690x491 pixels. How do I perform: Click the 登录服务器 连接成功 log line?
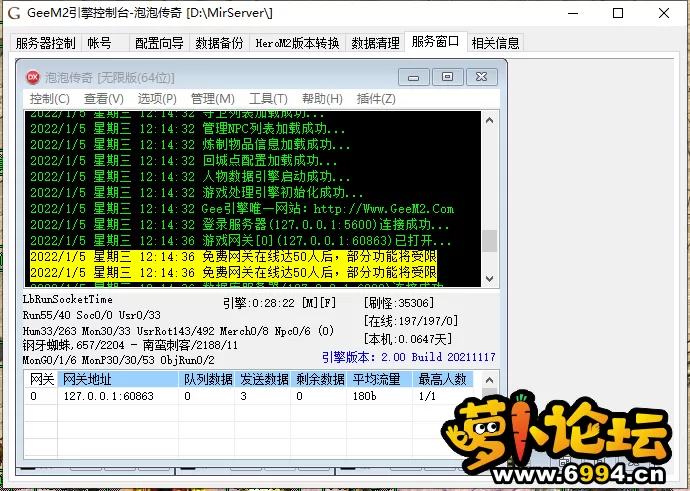[x=239, y=225]
